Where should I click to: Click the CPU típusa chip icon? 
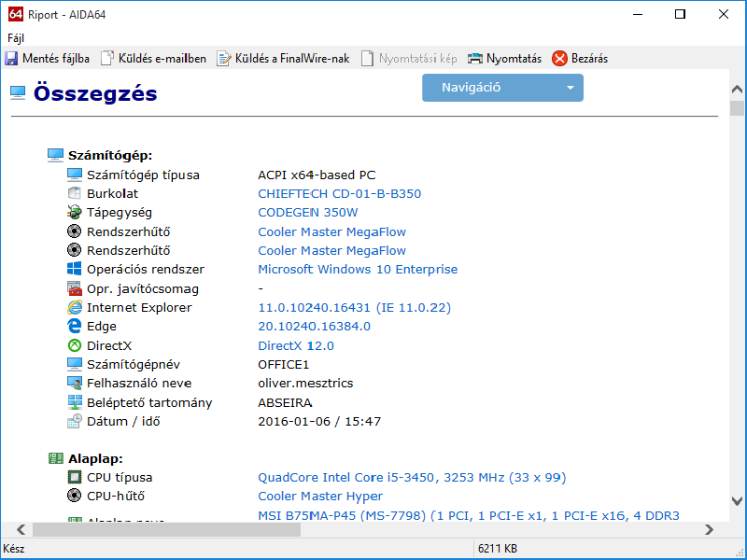point(75,477)
